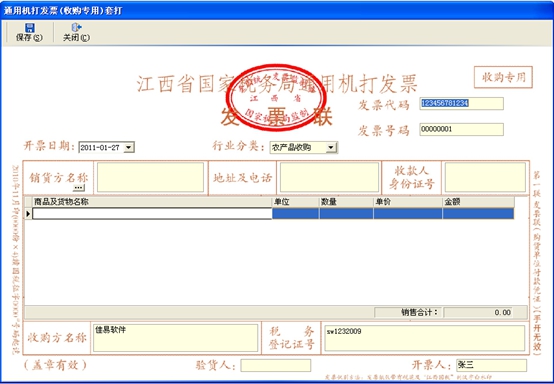Click the 验货人 input field

pyautogui.click(x=276, y=366)
